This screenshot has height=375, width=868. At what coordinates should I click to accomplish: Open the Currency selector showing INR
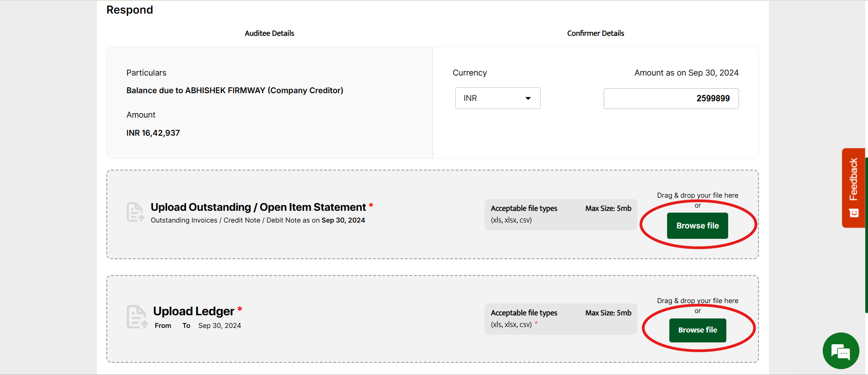tap(497, 98)
